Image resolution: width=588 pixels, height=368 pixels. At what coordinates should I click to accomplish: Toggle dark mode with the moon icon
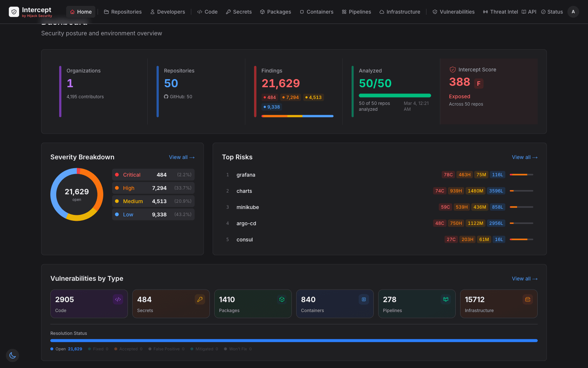tap(12, 355)
